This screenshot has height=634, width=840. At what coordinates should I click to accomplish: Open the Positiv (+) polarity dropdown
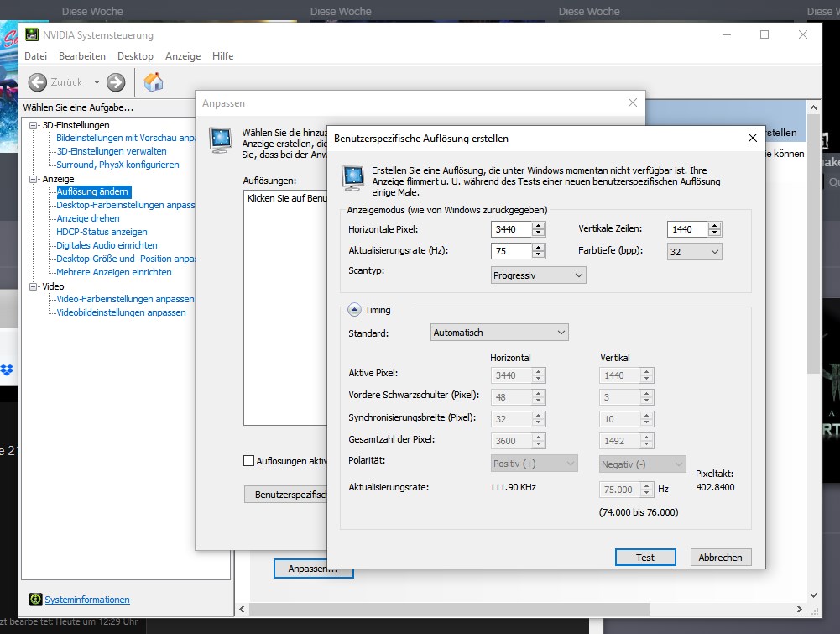[x=534, y=464]
